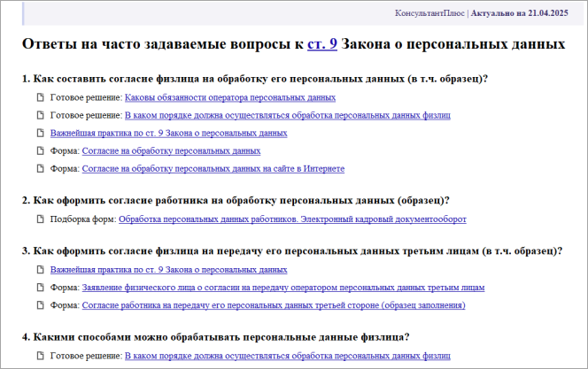Click document icon beside question 1 "Важнейшая практика"
The height and width of the screenshot is (369, 588).
coord(40,133)
